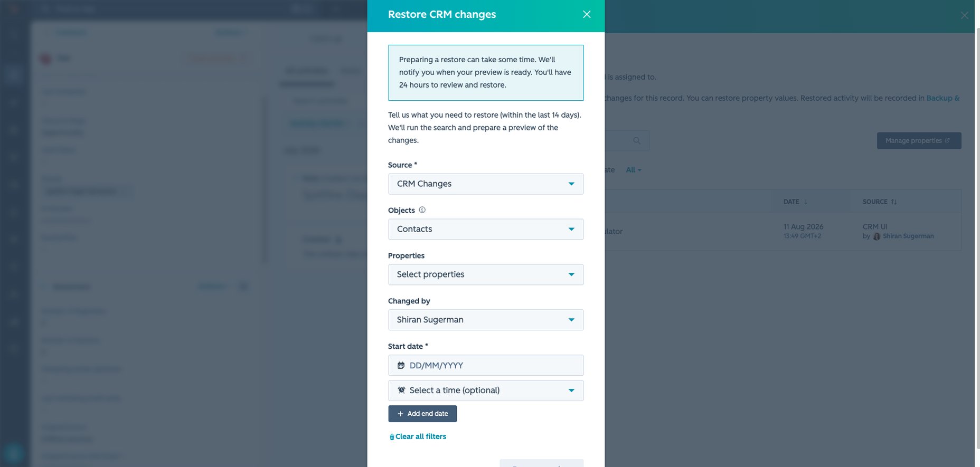Open the Source dropdown showing CRM Changes
Image resolution: width=980 pixels, height=467 pixels.
pos(486,184)
